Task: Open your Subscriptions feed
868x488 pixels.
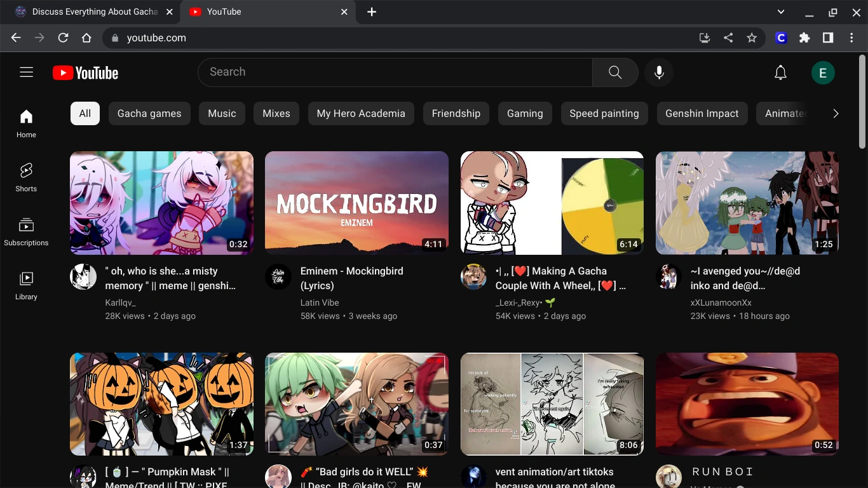Action: 26,231
